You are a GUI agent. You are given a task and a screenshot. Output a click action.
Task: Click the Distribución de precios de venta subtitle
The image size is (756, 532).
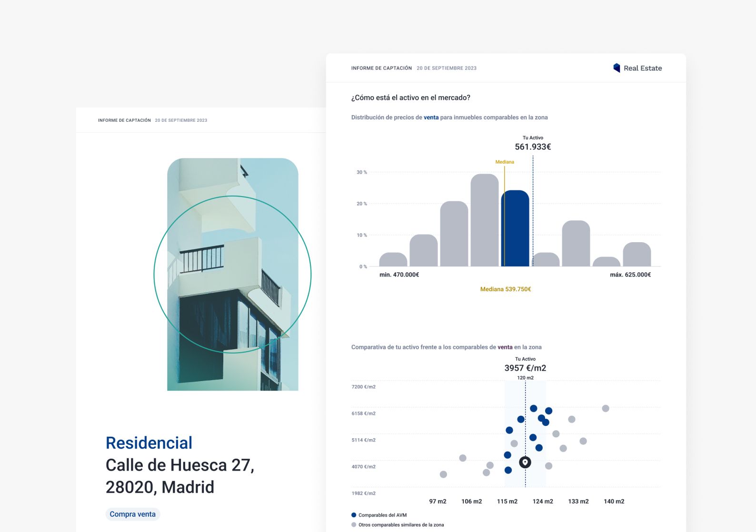[x=449, y=118]
